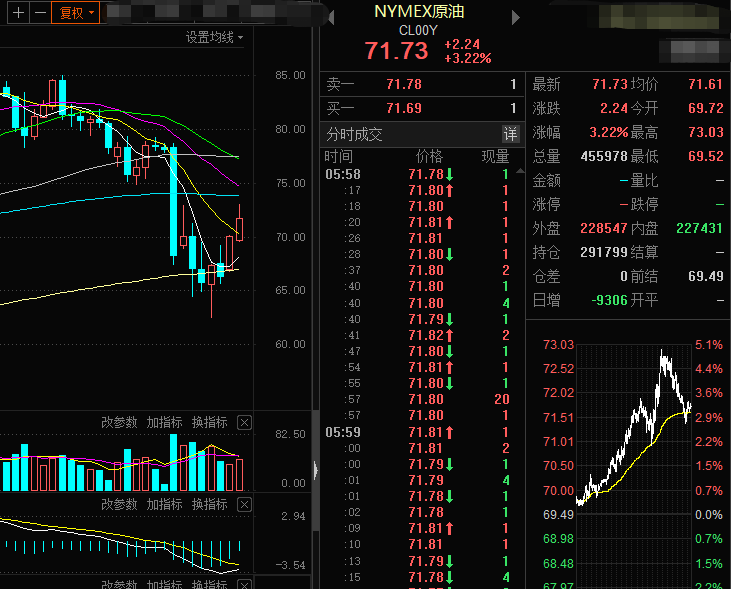Click 持仓 value 291799
731x589 pixels.
point(604,252)
